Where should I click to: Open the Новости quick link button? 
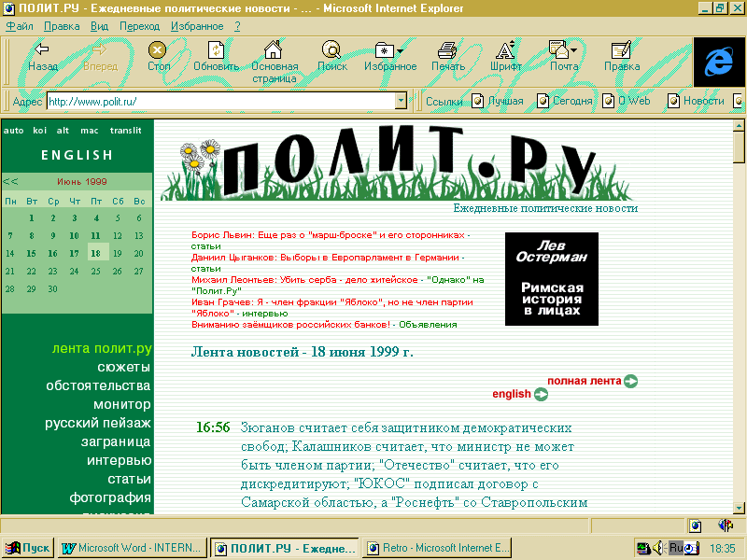(x=696, y=101)
